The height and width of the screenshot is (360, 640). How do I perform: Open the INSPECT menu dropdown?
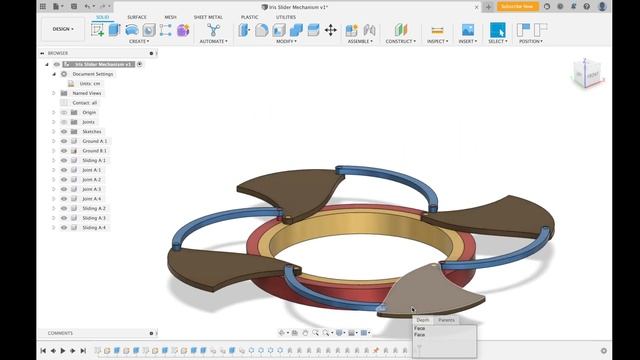pyautogui.click(x=438, y=41)
